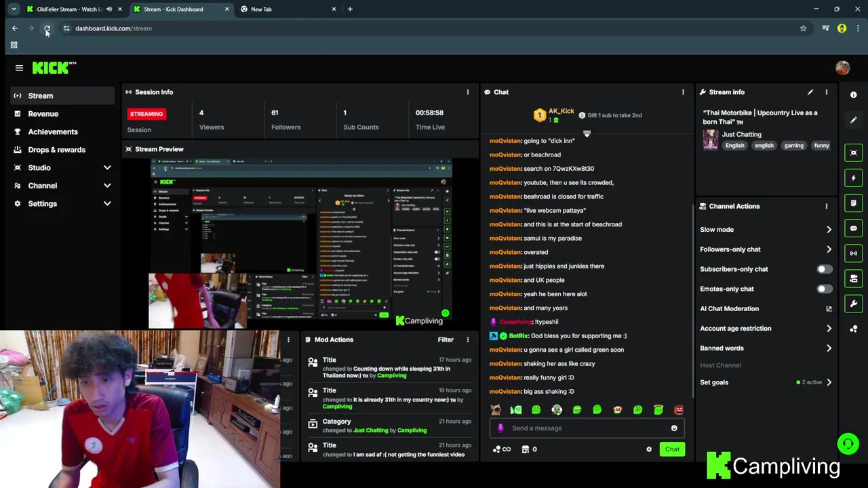
Task: Enable Emotes-only chat toggle
Action: click(824, 289)
